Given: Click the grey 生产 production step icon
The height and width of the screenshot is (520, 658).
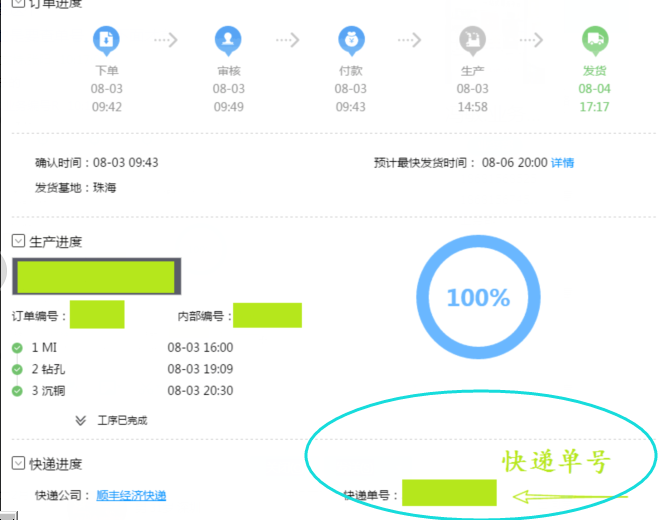Looking at the screenshot, I should click(x=472, y=40).
